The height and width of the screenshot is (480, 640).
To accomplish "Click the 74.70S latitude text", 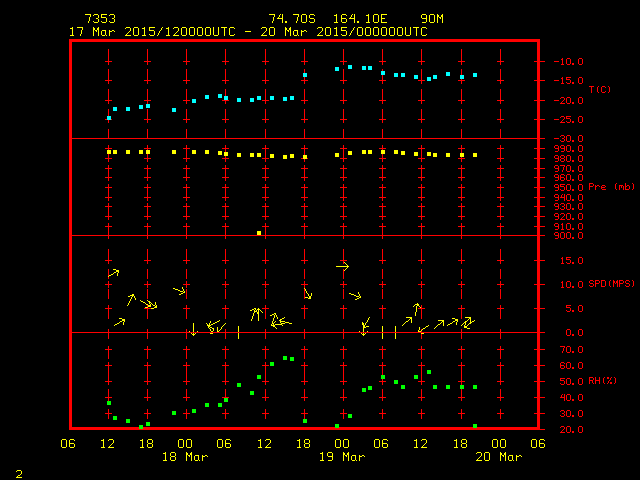I will pyautogui.click(x=293, y=19).
